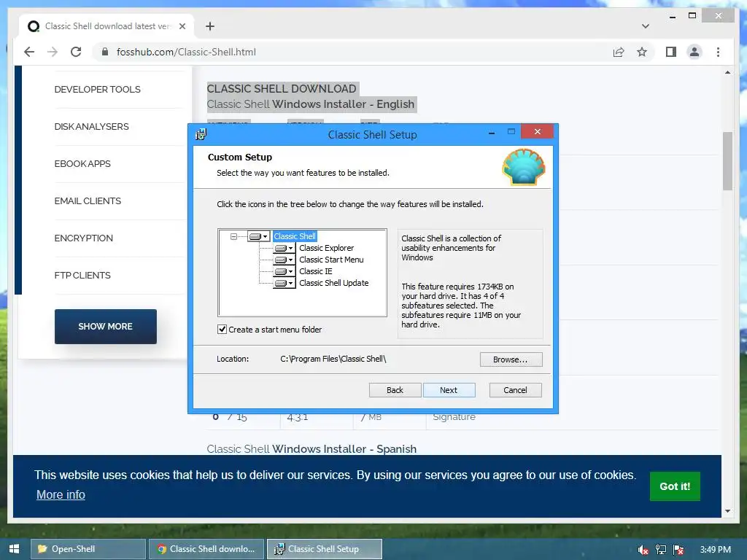The width and height of the screenshot is (747, 560).
Task: Close the Classic Shell Setup dialog
Action: [x=538, y=131]
